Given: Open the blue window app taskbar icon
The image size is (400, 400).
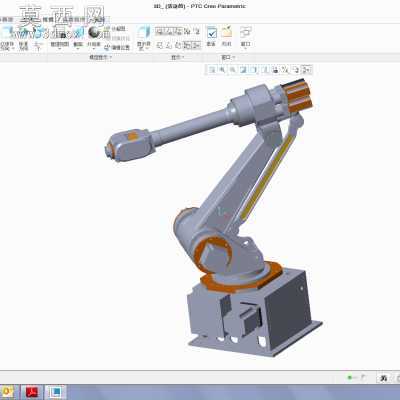Looking at the screenshot, I should (55, 392).
